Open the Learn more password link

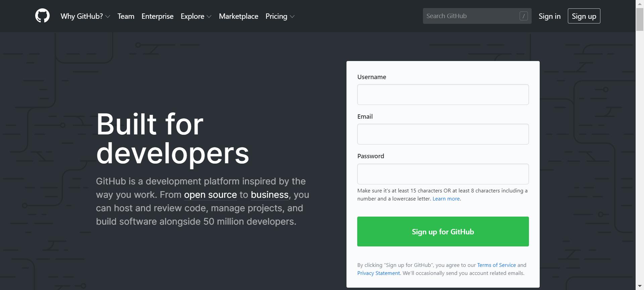[x=446, y=198]
